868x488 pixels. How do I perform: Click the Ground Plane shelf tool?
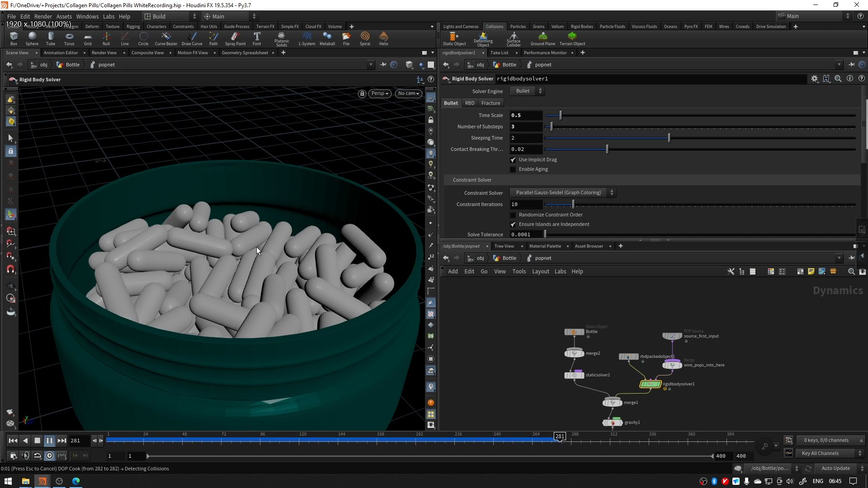[542, 38]
